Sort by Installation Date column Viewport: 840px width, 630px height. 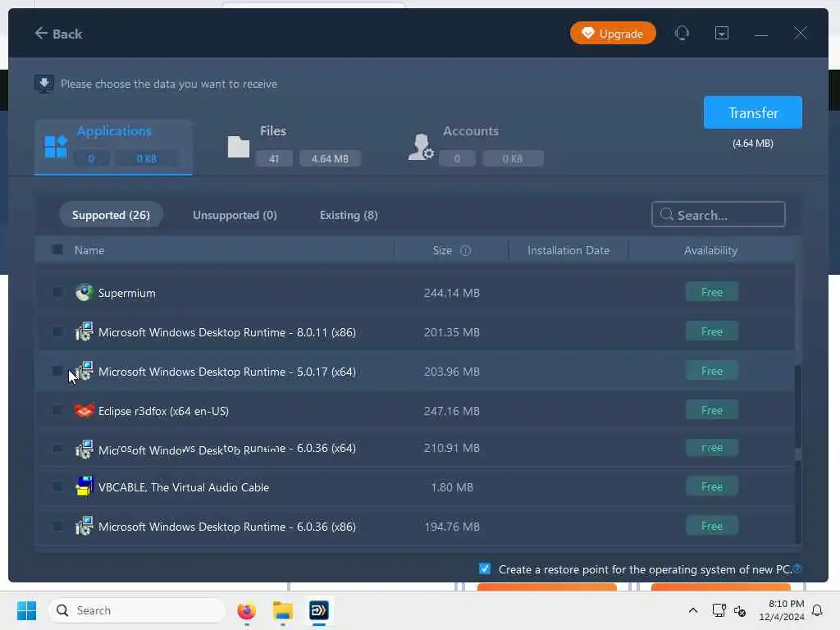[568, 250]
